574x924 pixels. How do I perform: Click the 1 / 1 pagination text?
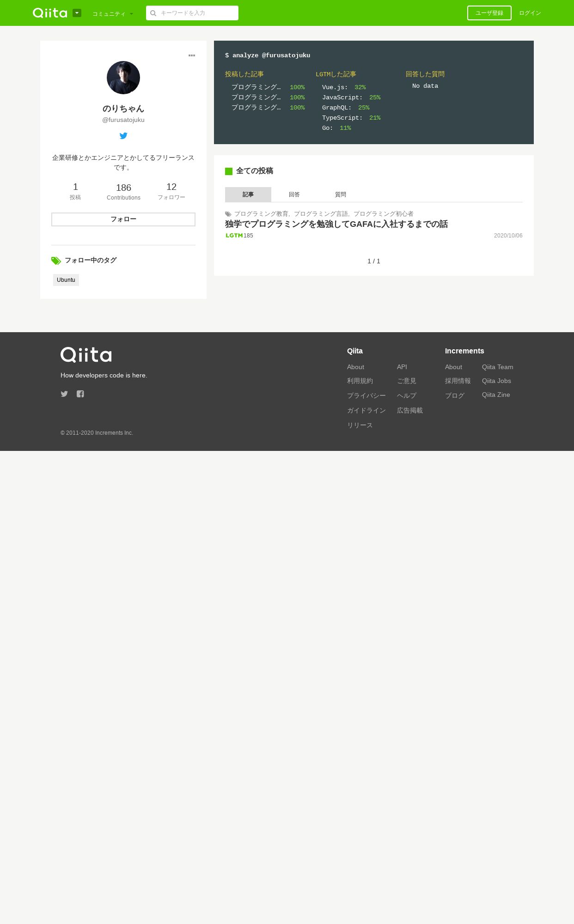(x=374, y=261)
